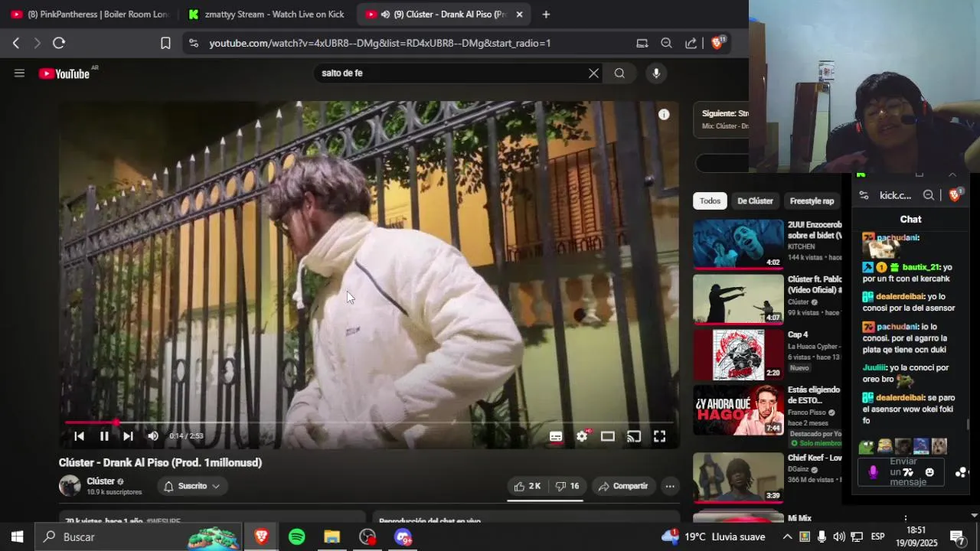Go to YouTube home logo

tap(65, 73)
